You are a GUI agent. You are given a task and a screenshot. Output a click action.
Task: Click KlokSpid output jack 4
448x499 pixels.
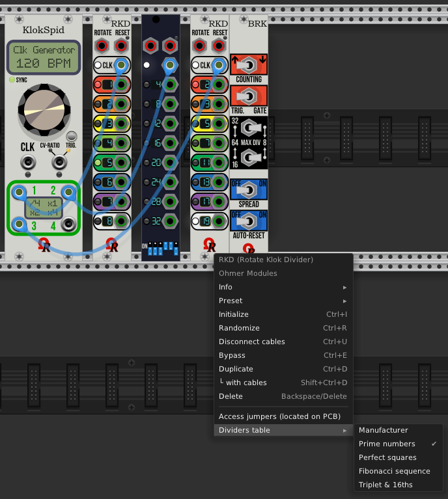68,224
